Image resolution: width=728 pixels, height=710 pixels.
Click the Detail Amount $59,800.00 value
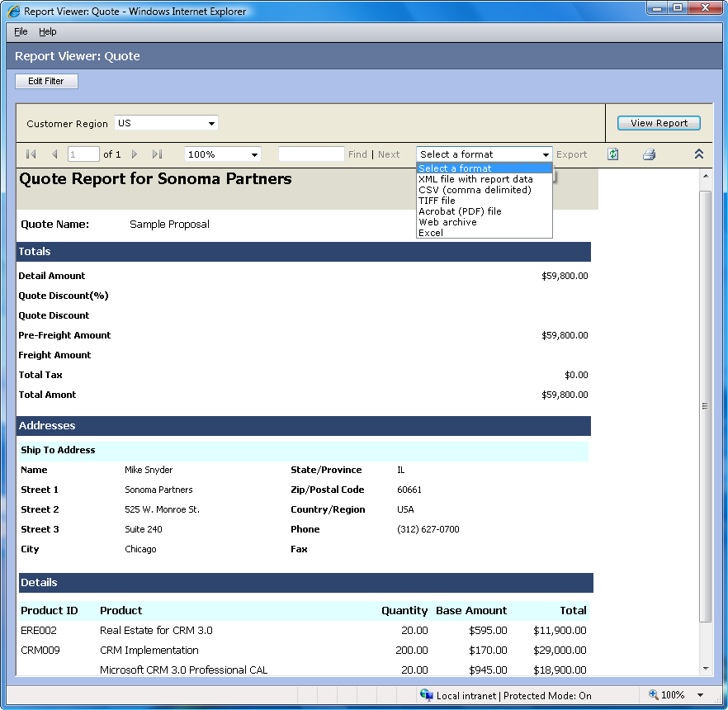tap(565, 276)
